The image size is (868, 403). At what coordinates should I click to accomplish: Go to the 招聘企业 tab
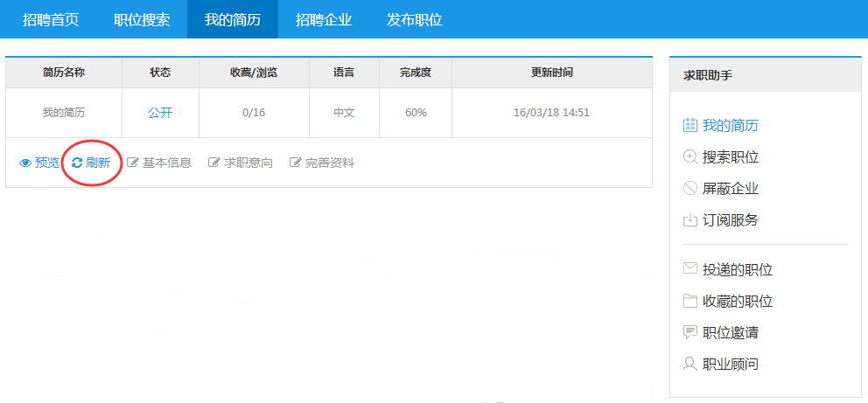click(324, 19)
